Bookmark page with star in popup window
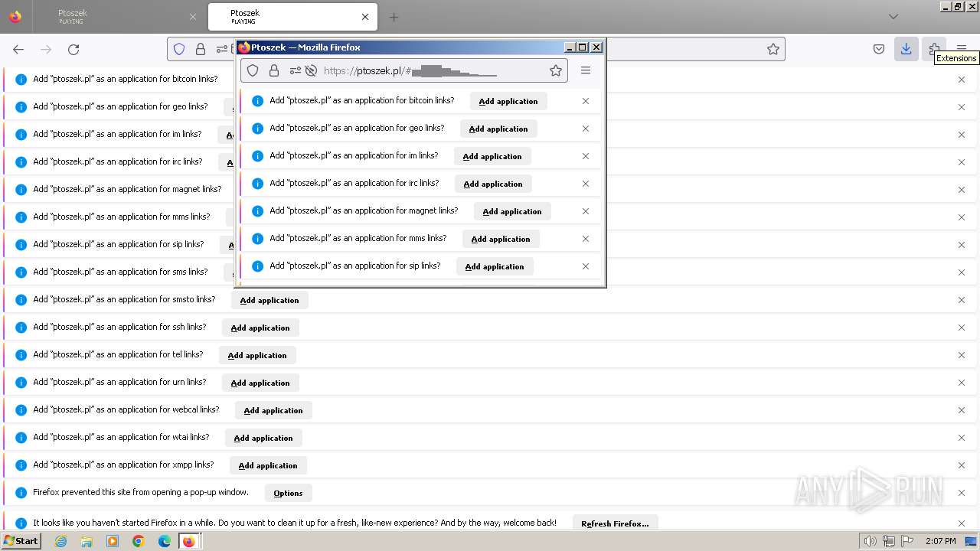Viewport: 980px width, 551px height. [x=556, y=70]
